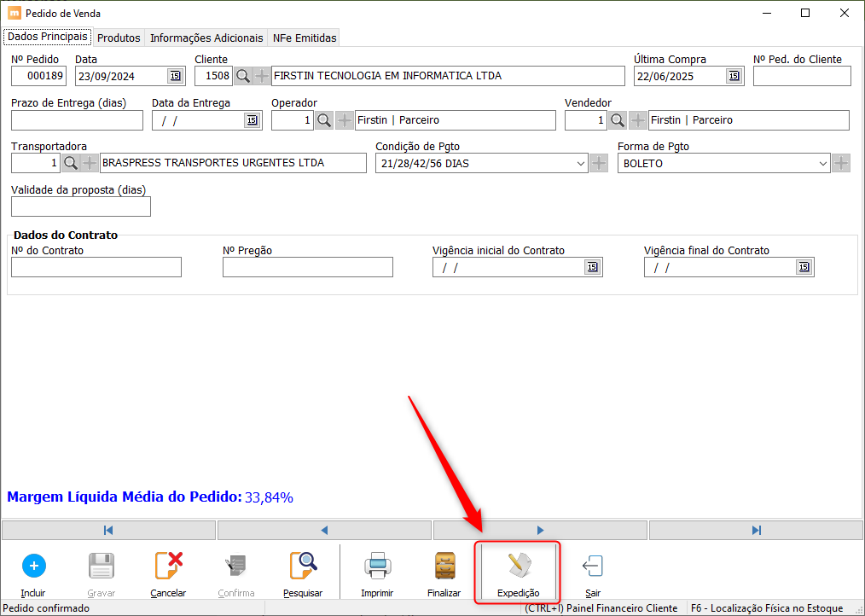This screenshot has height=616, width=865.
Task: Search Cliente with magnifier icon
Action: (x=243, y=76)
